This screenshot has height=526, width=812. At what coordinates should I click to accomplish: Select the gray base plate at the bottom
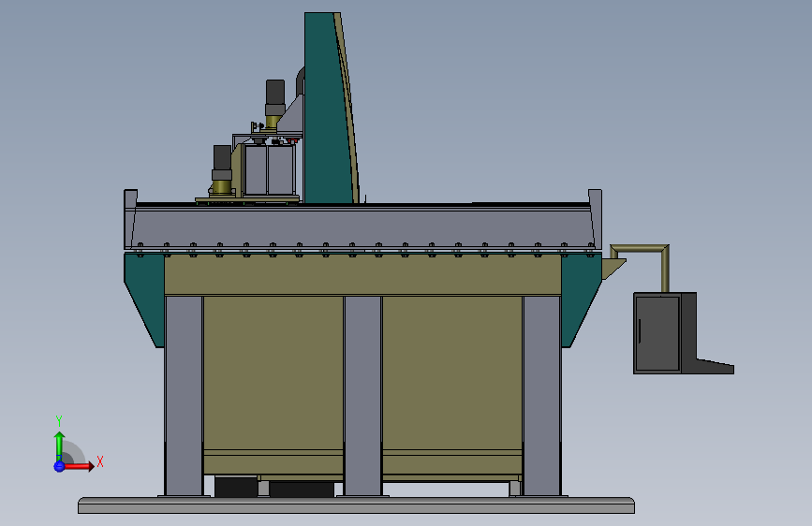356,505
